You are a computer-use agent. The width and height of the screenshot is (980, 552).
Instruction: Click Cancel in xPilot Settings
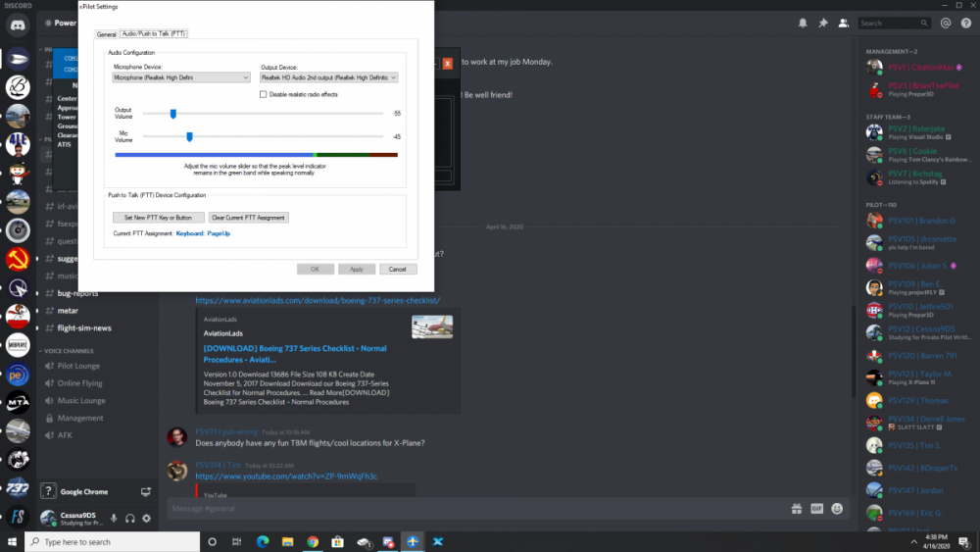(x=398, y=270)
